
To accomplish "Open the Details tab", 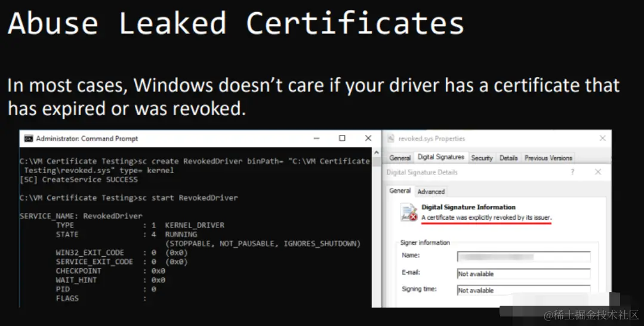I will click(509, 158).
